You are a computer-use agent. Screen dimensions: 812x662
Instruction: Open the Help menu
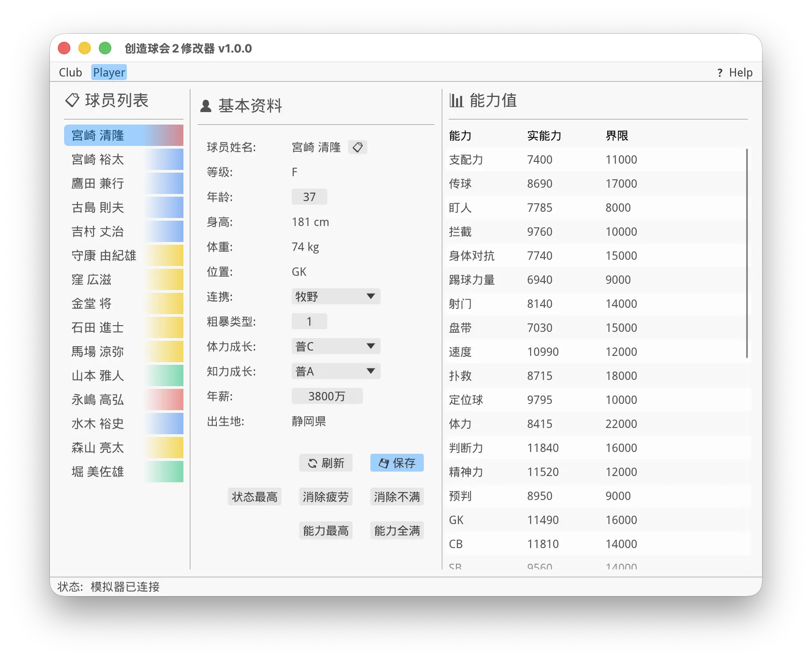(735, 72)
